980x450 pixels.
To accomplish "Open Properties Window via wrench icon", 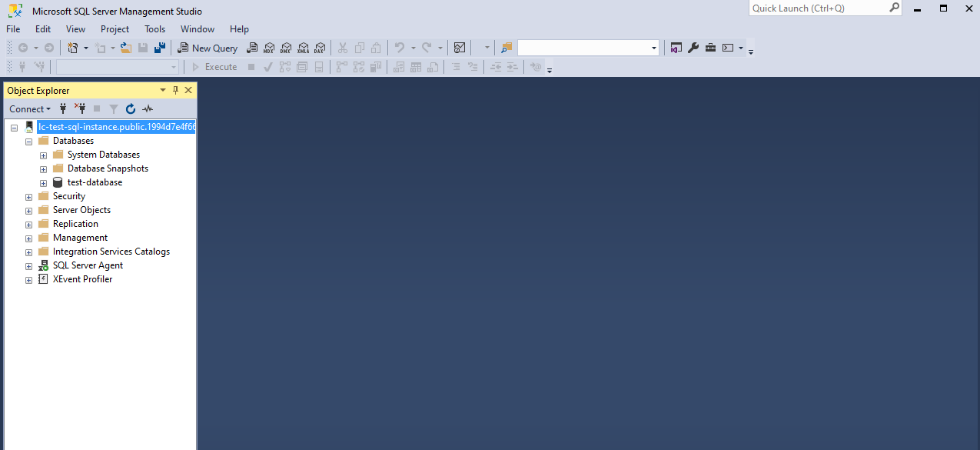I will click(693, 48).
